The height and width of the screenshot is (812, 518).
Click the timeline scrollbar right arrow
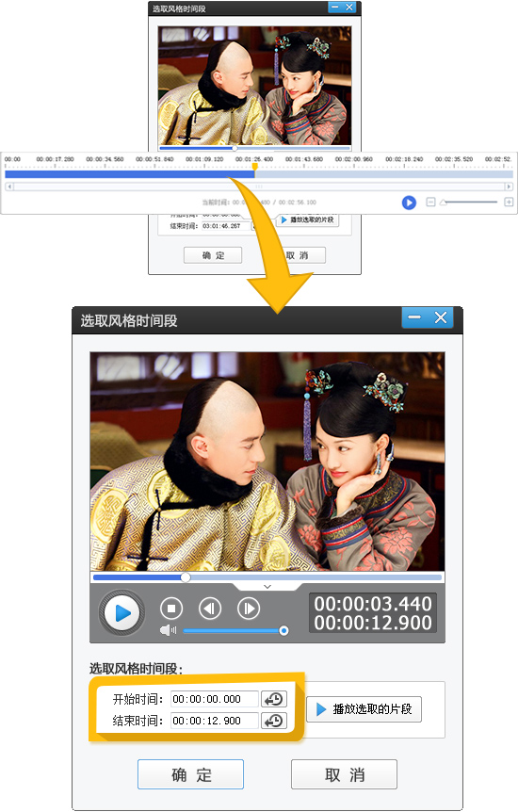pos(509,187)
